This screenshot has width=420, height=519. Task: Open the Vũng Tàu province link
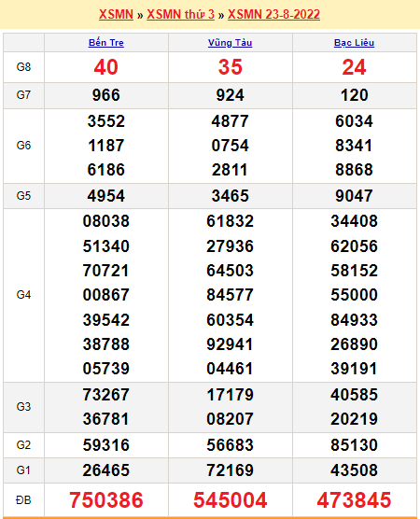pyautogui.click(x=230, y=43)
